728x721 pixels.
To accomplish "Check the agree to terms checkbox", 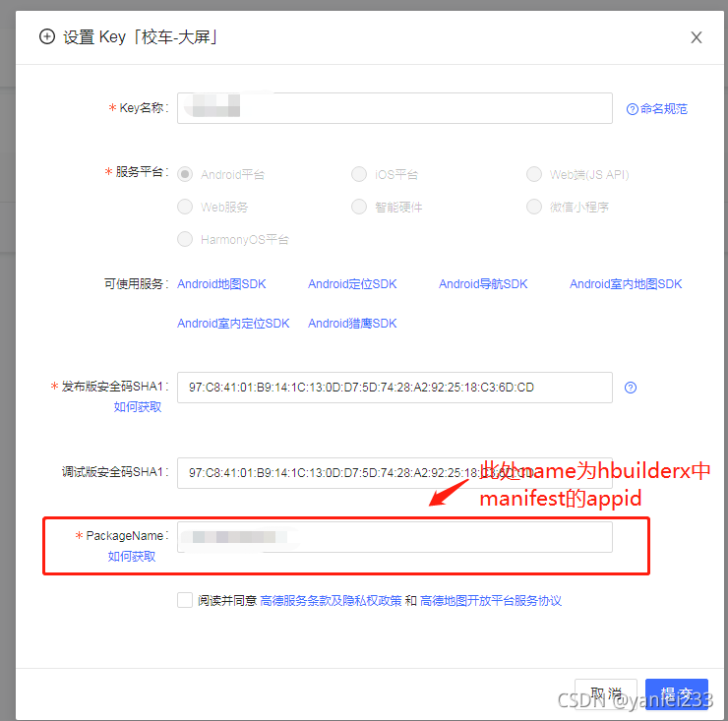I will tap(185, 600).
